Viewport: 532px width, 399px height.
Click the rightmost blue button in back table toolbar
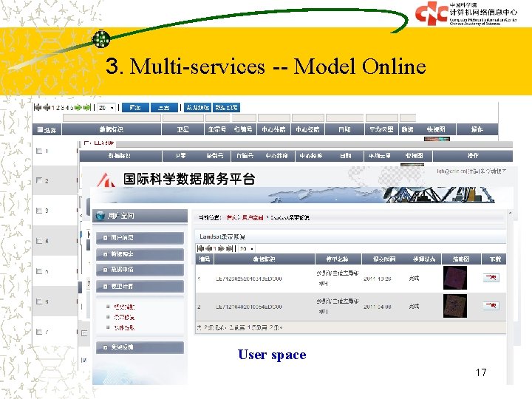(x=226, y=108)
